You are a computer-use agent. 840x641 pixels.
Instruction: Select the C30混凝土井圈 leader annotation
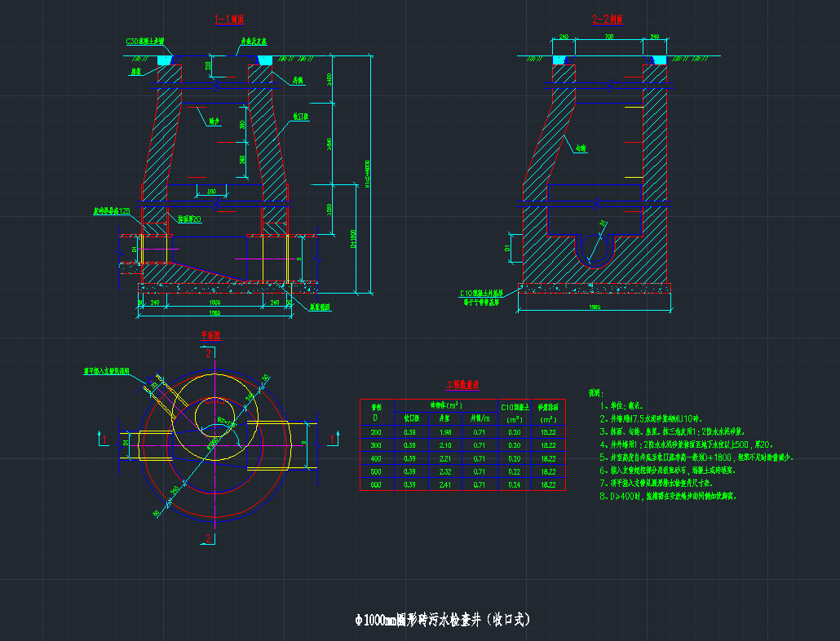click(x=145, y=42)
